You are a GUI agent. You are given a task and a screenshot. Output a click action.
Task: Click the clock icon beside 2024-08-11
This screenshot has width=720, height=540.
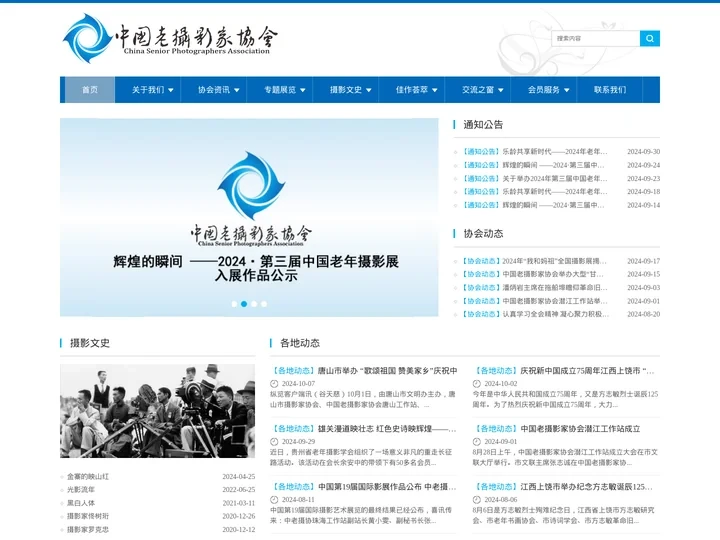click(x=274, y=500)
